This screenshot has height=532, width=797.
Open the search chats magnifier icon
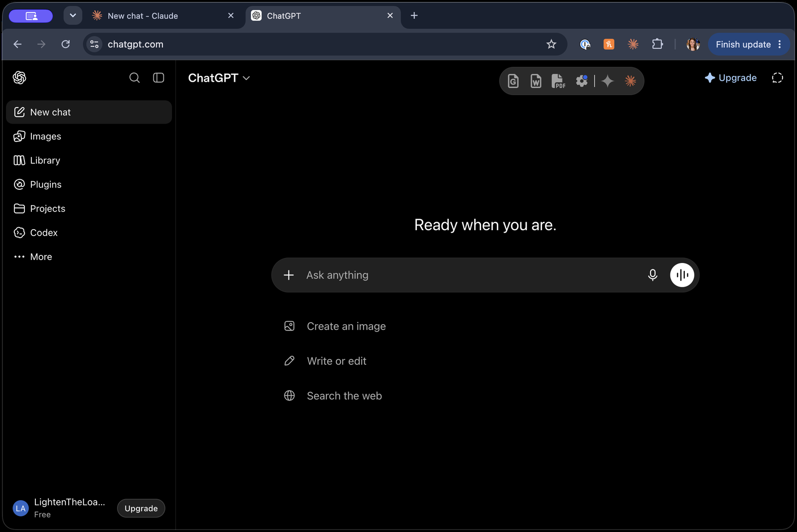(x=134, y=78)
